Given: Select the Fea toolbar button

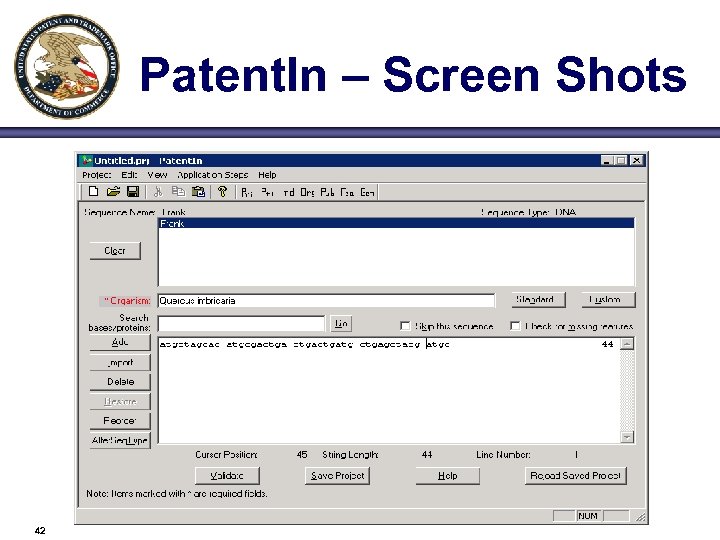Looking at the screenshot, I should (347, 192).
